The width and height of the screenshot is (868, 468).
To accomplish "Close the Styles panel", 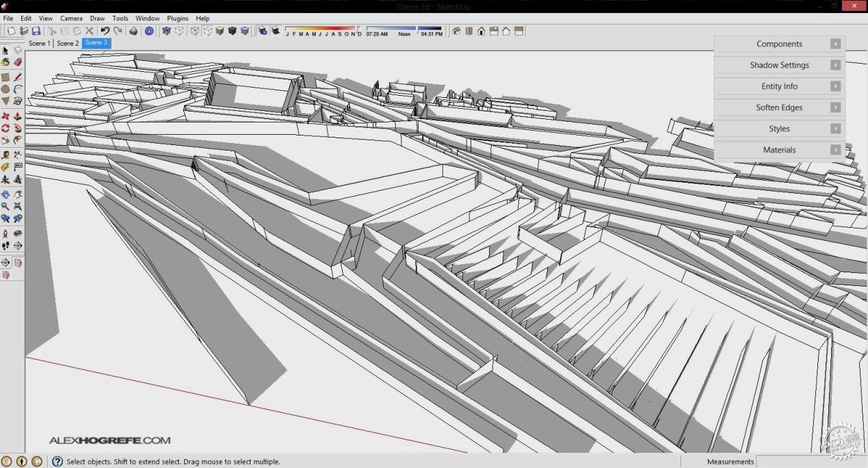I will tap(835, 129).
